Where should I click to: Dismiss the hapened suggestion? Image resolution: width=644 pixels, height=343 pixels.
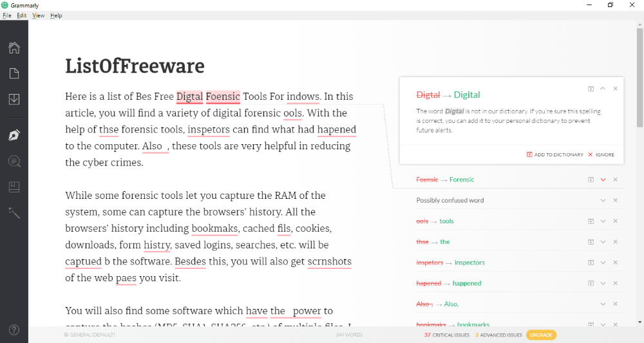(615, 283)
